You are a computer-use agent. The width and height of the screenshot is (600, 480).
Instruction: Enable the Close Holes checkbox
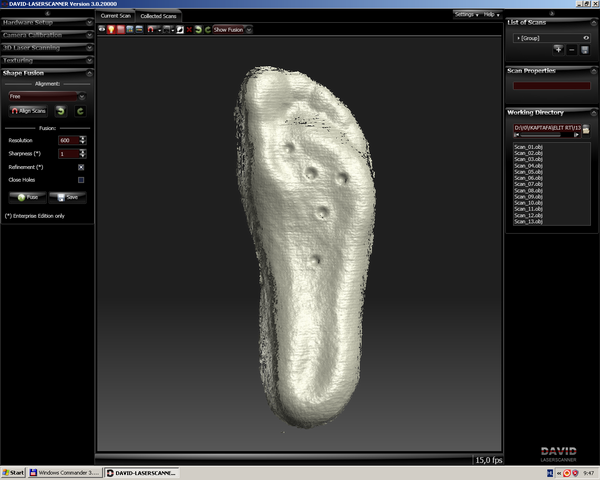(x=81, y=179)
